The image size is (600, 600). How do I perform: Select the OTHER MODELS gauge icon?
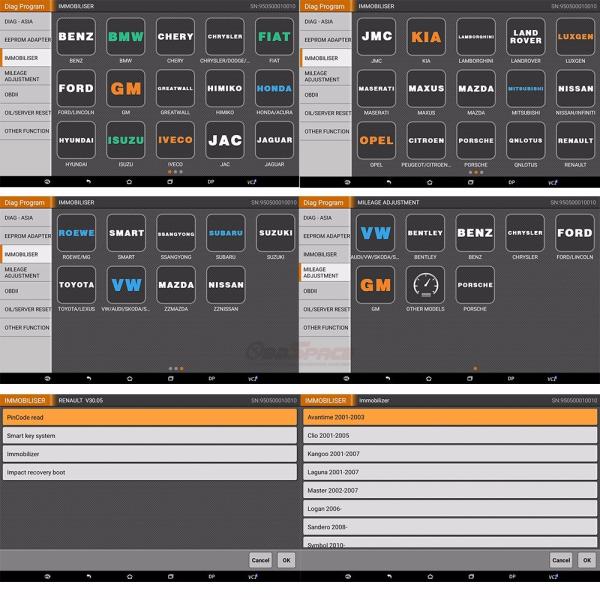(x=425, y=285)
